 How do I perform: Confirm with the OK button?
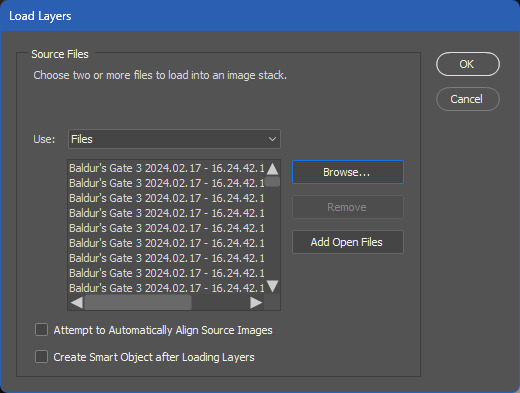coord(468,64)
